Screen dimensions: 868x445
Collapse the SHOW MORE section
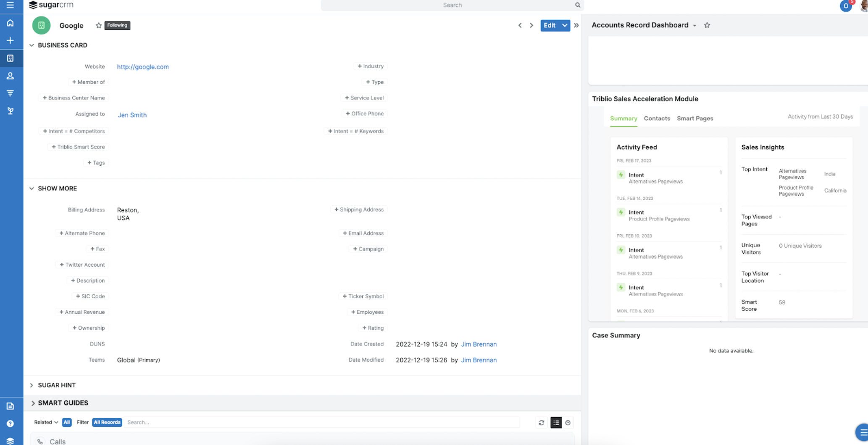[32, 188]
